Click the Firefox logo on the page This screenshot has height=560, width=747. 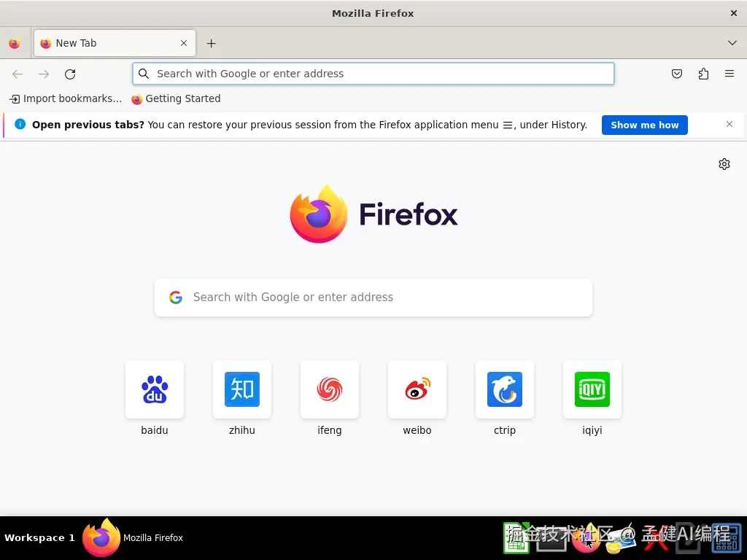tap(373, 214)
